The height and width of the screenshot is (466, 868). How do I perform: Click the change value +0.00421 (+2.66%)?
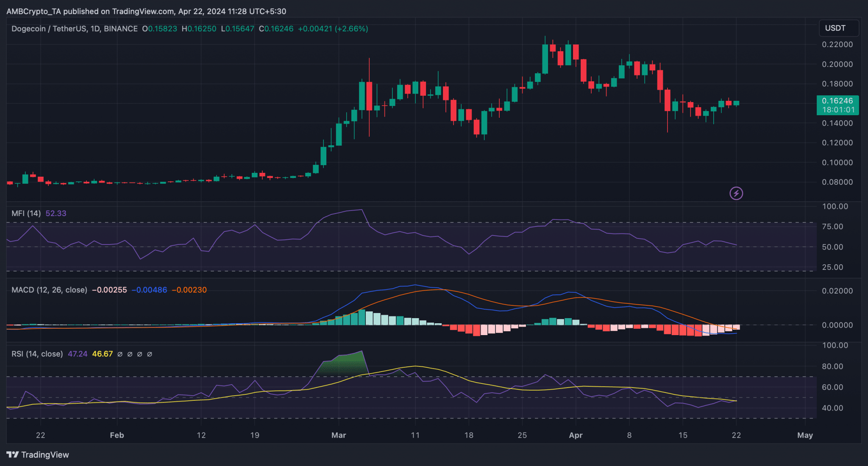[x=333, y=29]
